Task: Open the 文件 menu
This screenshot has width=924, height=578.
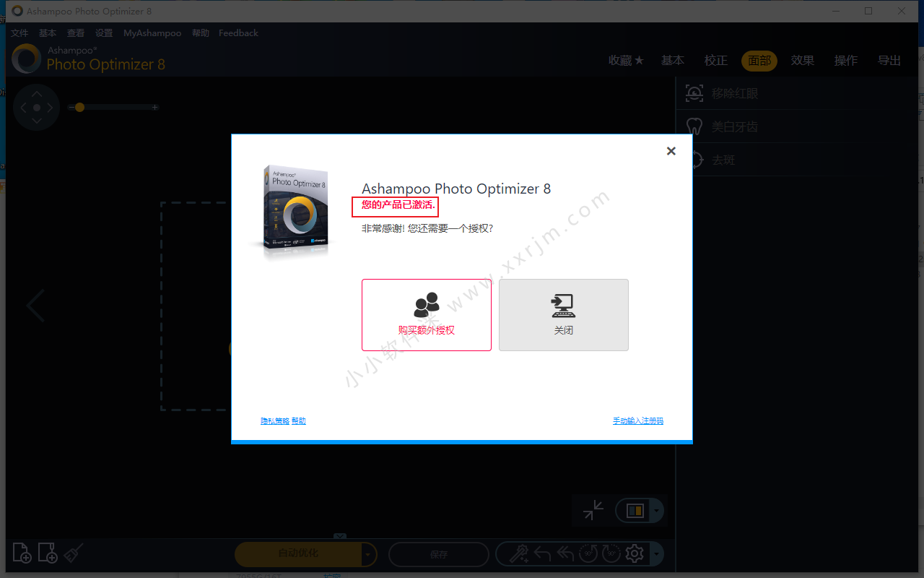Action: pos(19,33)
